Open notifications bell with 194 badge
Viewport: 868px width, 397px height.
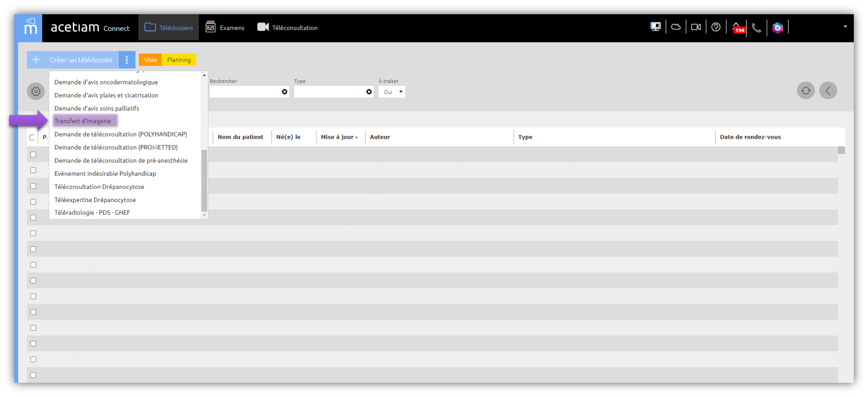click(737, 28)
